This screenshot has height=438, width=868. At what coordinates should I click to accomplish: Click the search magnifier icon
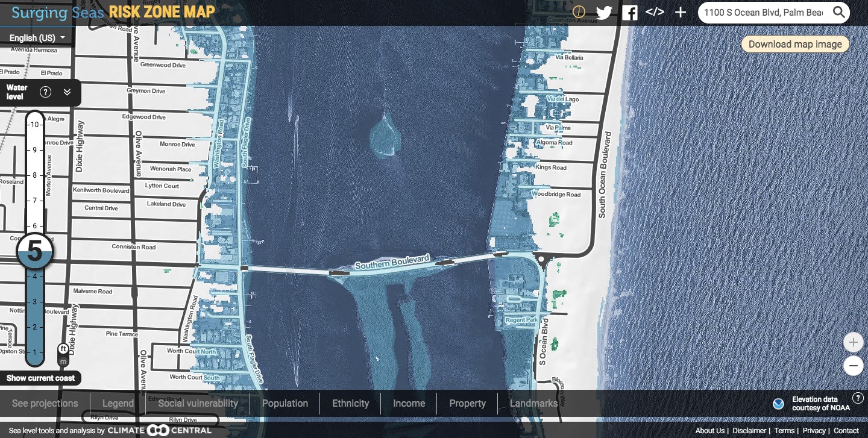pos(838,13)
